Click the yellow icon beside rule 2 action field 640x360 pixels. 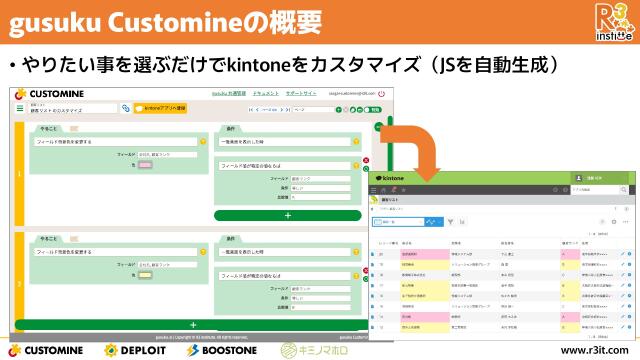(x=203, y=252)
